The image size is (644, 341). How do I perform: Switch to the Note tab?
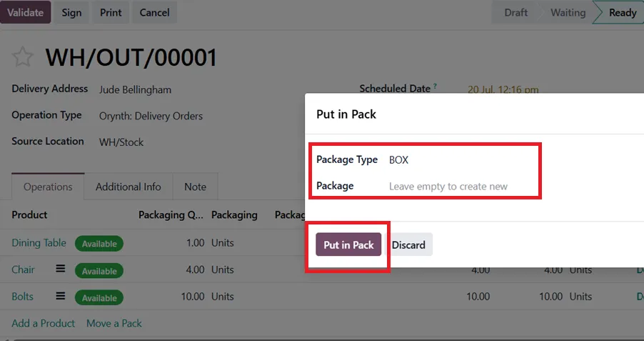tap(195, 187)
